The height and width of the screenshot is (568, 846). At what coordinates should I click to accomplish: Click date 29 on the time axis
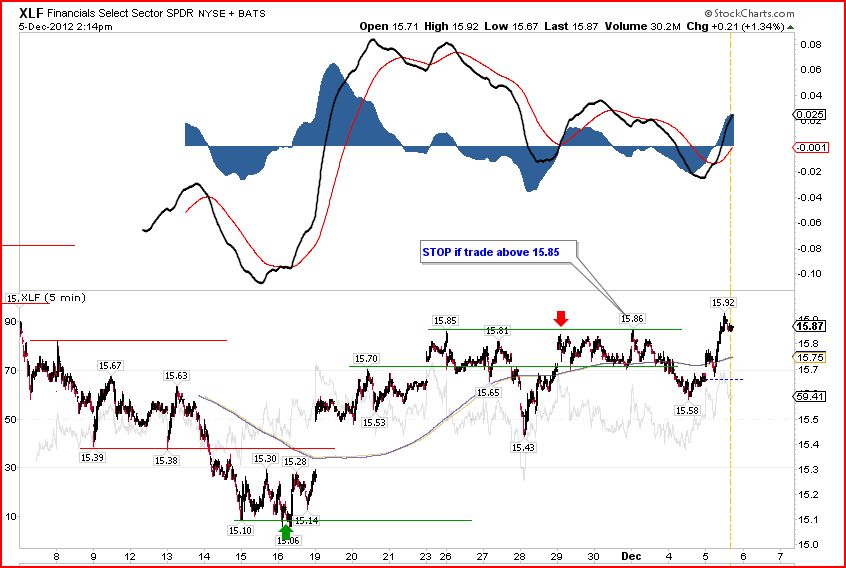click(x=556, y=557)
